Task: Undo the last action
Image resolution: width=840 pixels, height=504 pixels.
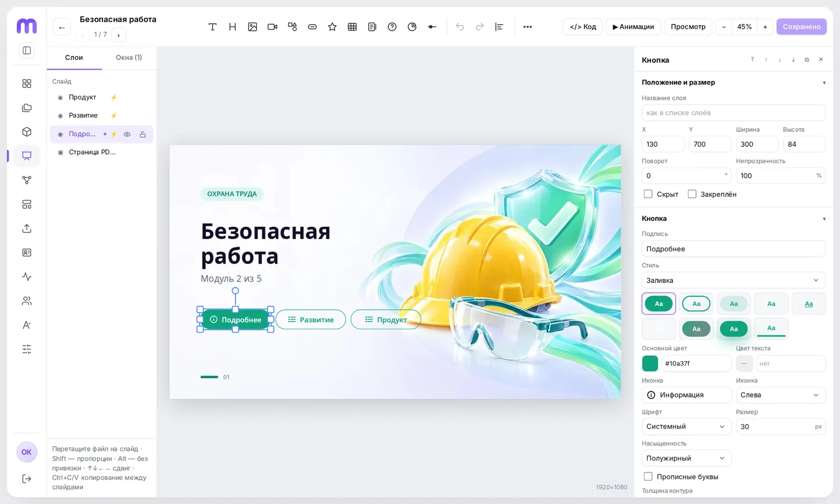Action: point(460,27)
